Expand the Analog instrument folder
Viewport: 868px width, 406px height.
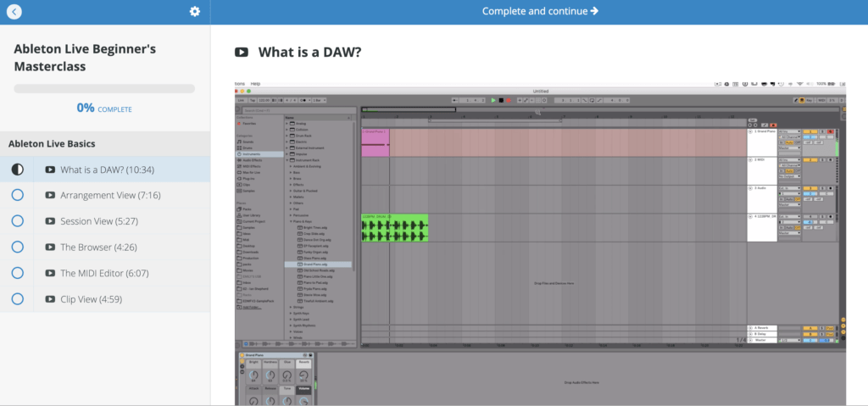click(x=287, y=124)
